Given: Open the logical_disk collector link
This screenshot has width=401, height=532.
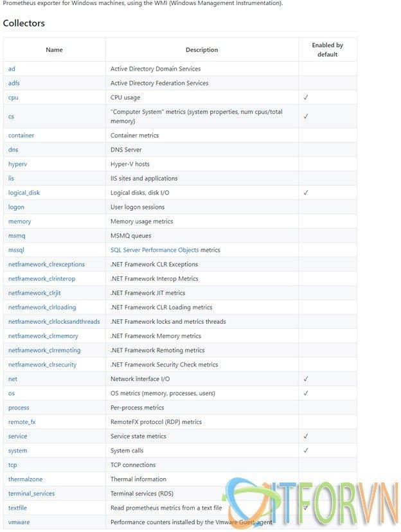Looking at the screenshot, I should point(24,193).
